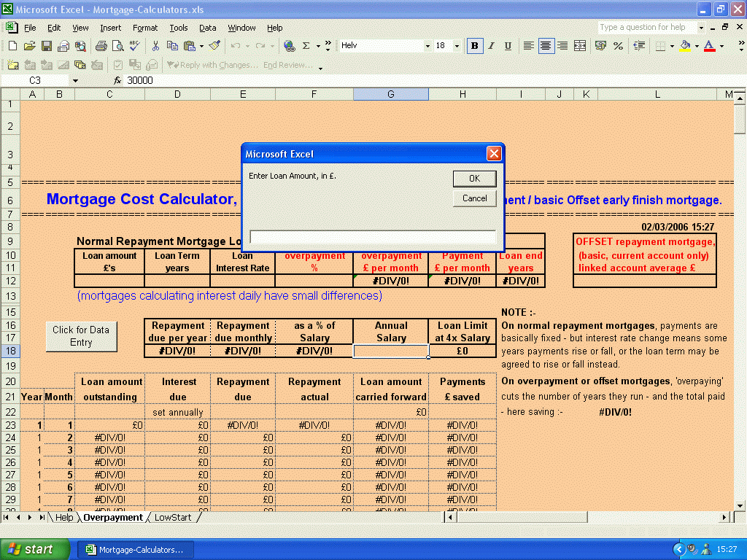Open the Edit menu

click(x=54, y=28)
